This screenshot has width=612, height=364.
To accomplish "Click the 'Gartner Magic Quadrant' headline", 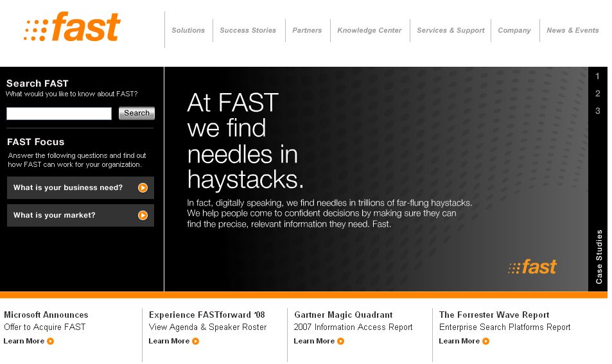I will [x=344, y=315].
